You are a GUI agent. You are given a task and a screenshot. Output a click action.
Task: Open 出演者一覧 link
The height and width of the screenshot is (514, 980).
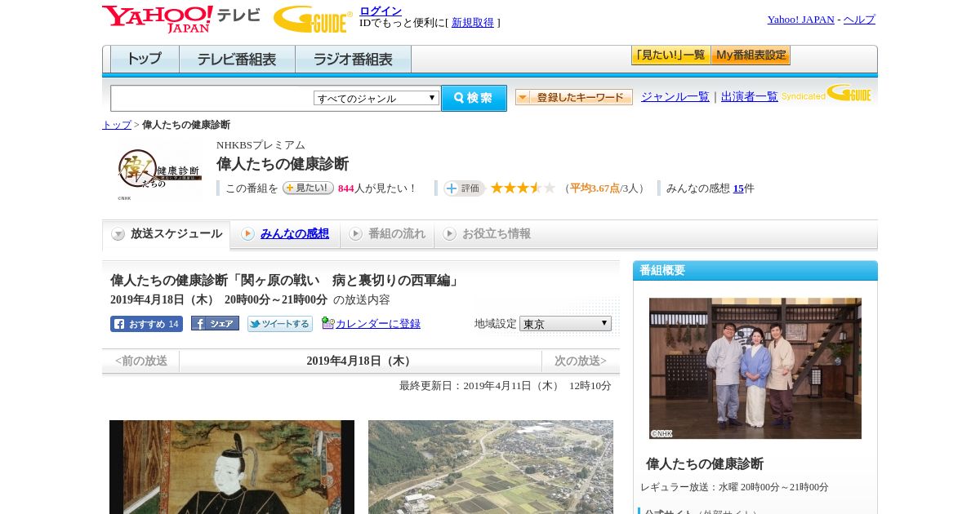tap(750, 96)
